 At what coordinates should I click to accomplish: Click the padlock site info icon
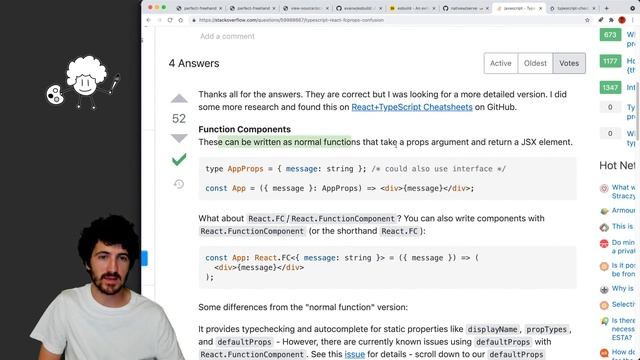coord(194,20)
